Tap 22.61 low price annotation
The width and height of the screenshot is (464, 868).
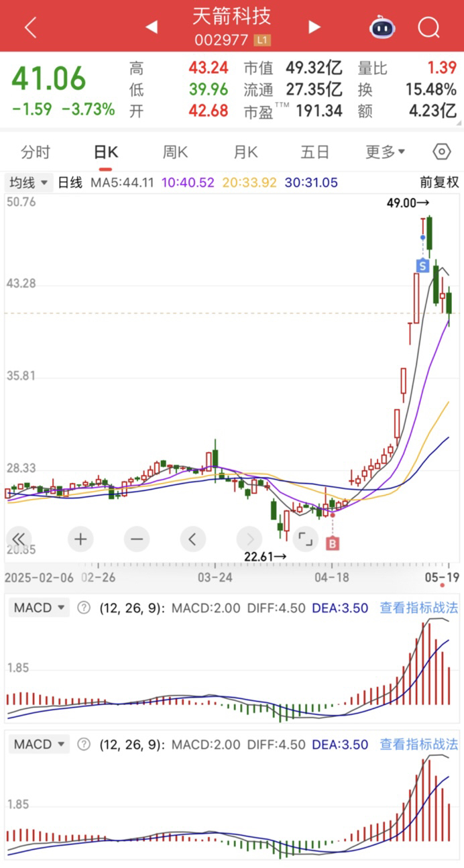click(265, 556)
